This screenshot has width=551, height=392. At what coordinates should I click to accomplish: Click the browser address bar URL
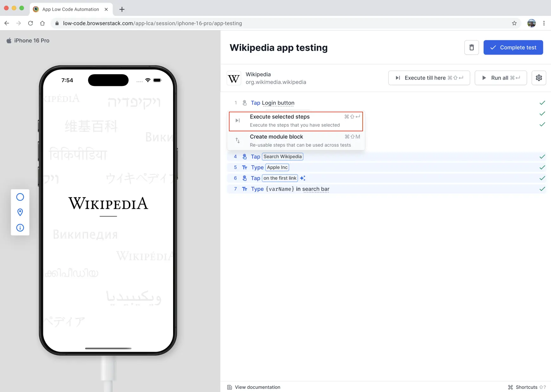click(152, 23)
